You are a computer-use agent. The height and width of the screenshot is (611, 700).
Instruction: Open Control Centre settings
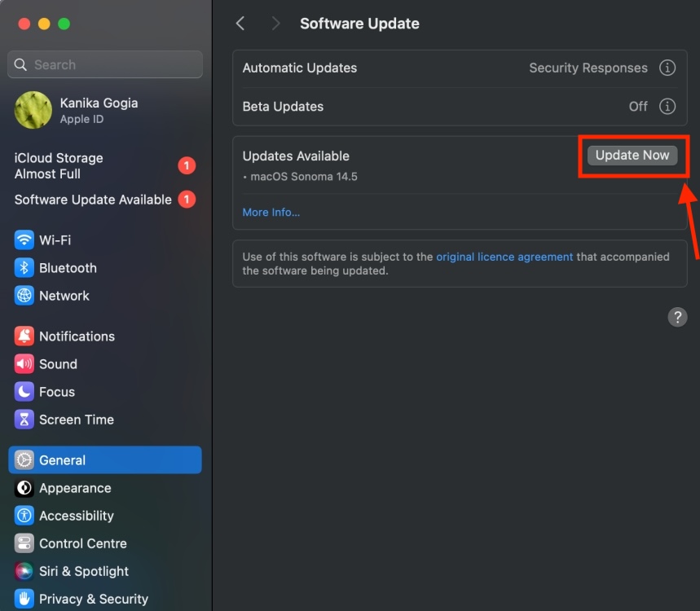(82, 543)
